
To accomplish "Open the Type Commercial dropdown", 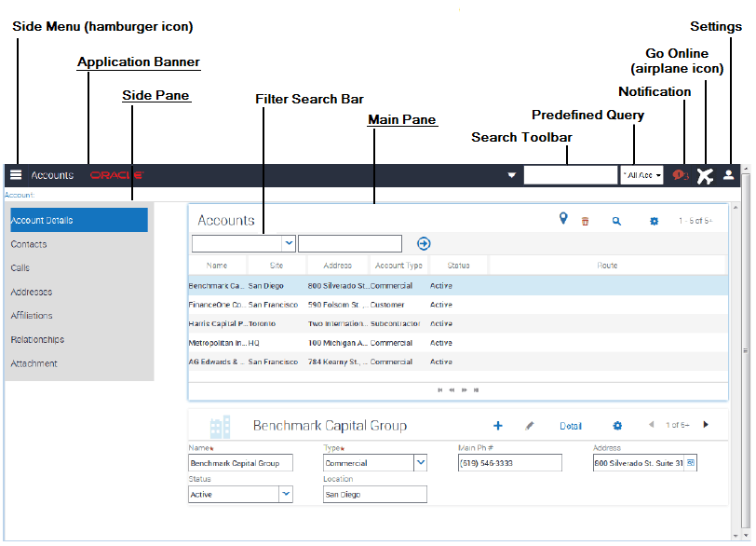I will point(421,462).
